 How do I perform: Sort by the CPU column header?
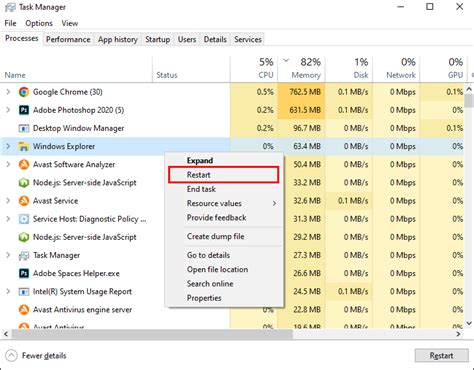click(x=254, y=69)
